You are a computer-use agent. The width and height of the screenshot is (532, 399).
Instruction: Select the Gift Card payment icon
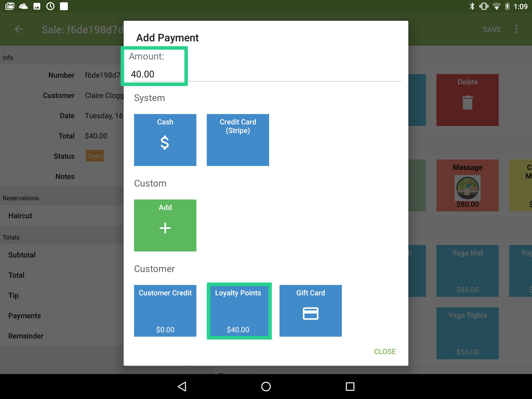310,314
